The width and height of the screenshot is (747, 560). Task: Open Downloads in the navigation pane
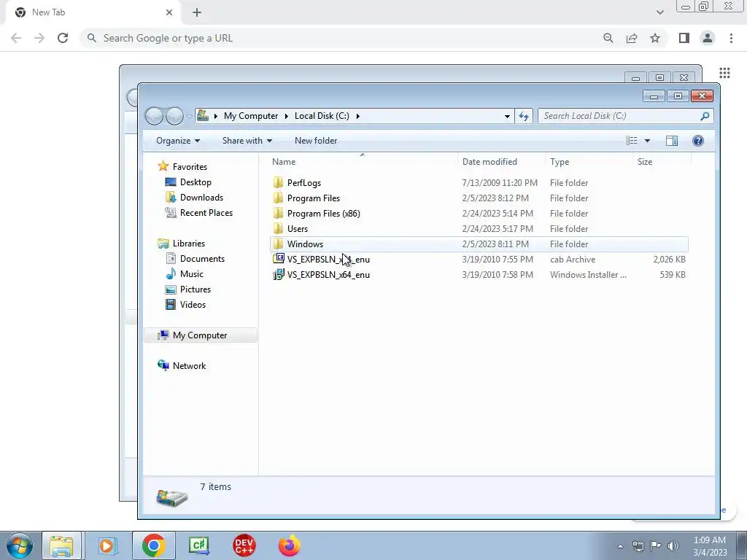(201, 197)
